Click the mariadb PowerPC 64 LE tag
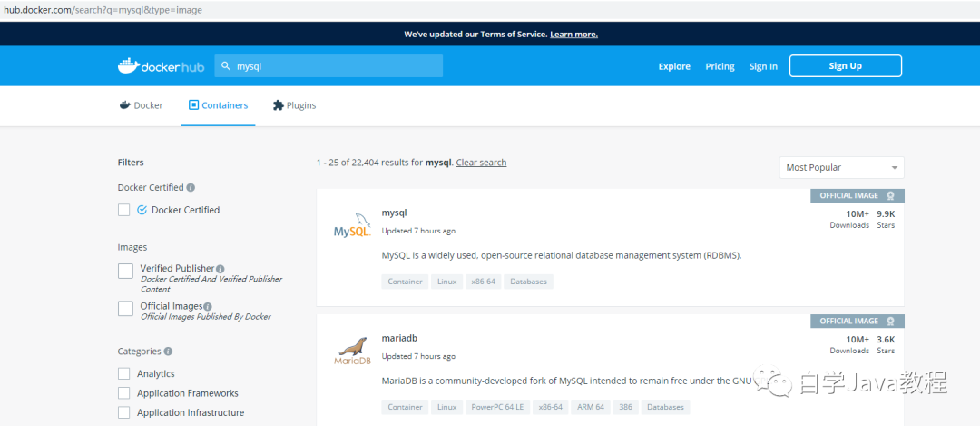Viewport: 980px width, 426px height. coord(497,407)
